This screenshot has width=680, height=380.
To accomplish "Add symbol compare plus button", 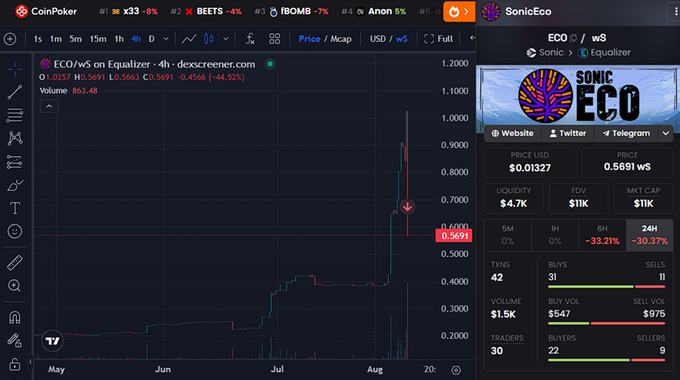I will [x=10, y=39].
